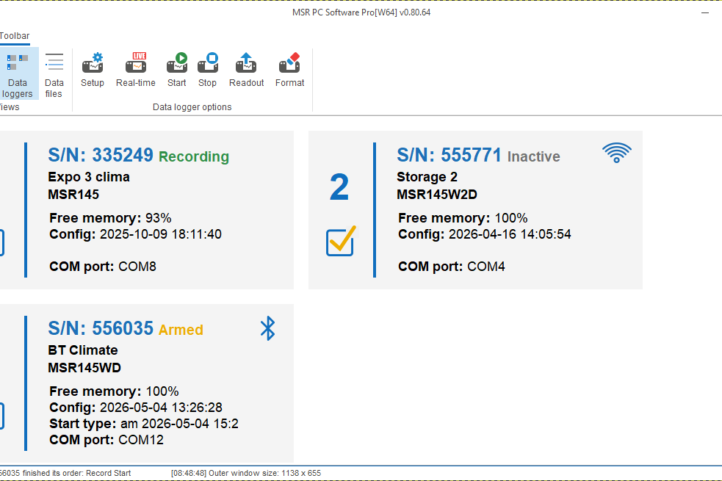The image size is (722, 481).
Task: Click COM port: COM4 text
Action: coord(451,267)
